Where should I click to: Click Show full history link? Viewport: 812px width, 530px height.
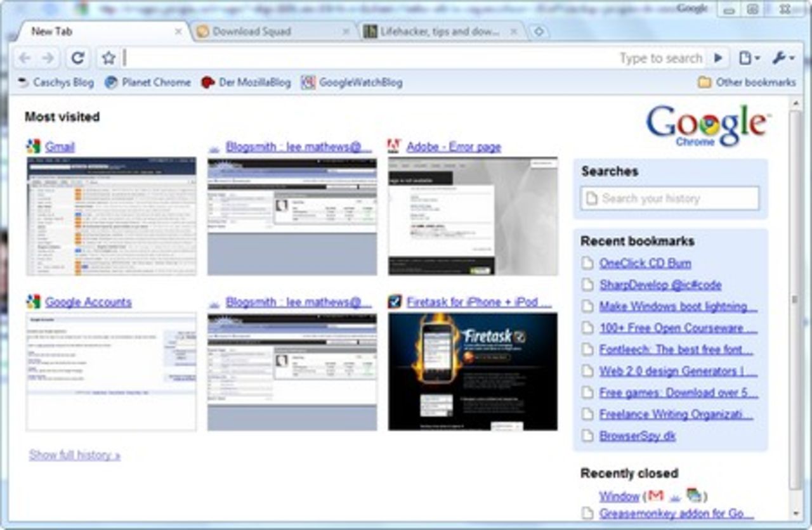tap(74, 455)
